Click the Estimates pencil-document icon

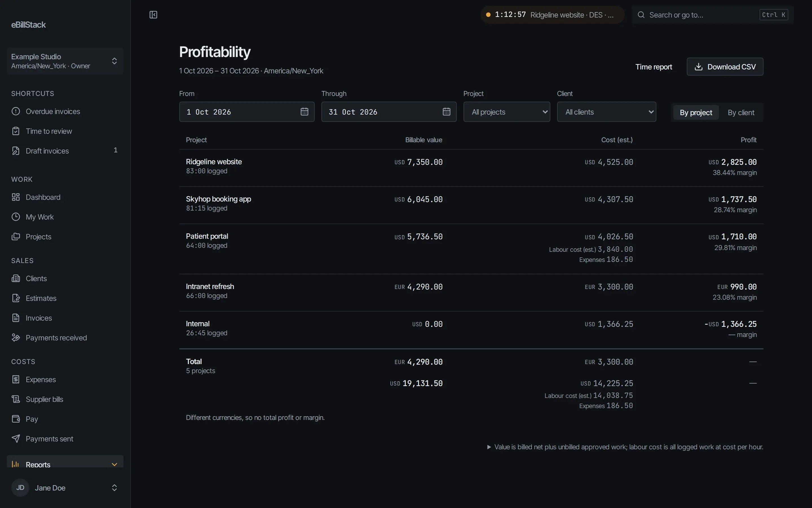point(16,298)
